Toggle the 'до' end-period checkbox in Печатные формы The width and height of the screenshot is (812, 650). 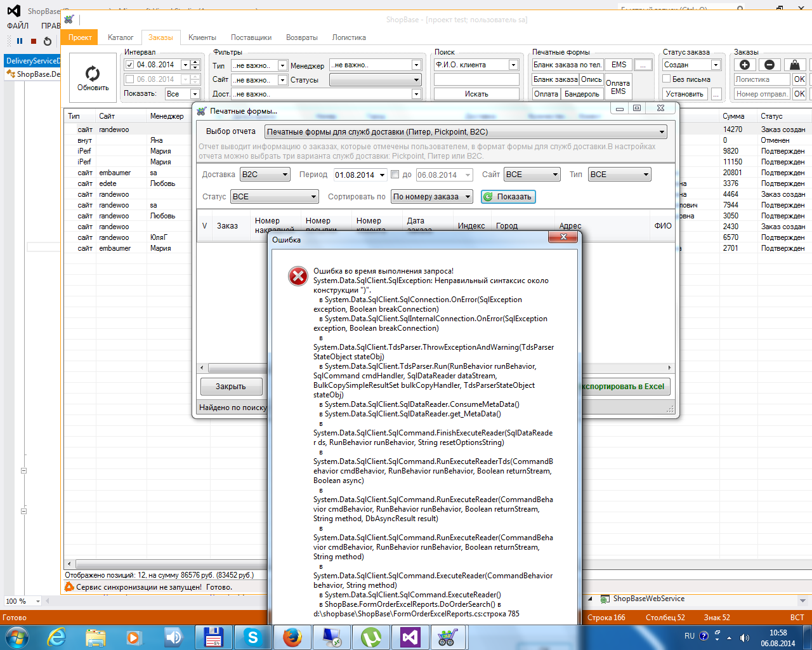point(395,175)
